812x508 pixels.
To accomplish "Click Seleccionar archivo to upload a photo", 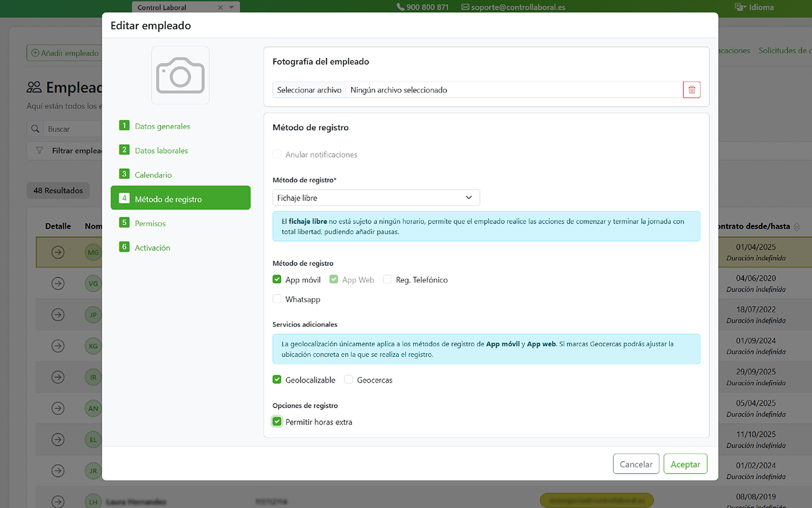I will click(x=309, y=89).
